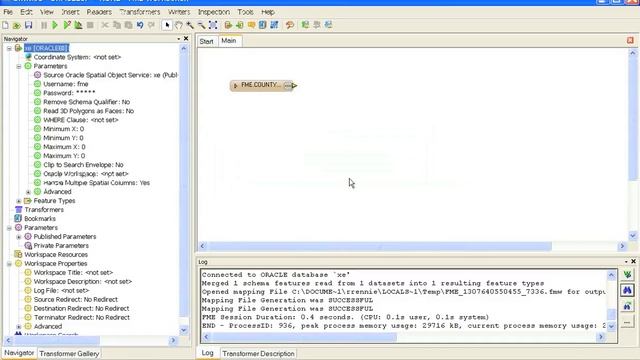Insert an annotation with yellow comment icon
Image resolution: width=640 pixels, height=360 pixels.
tap(251, 25)
